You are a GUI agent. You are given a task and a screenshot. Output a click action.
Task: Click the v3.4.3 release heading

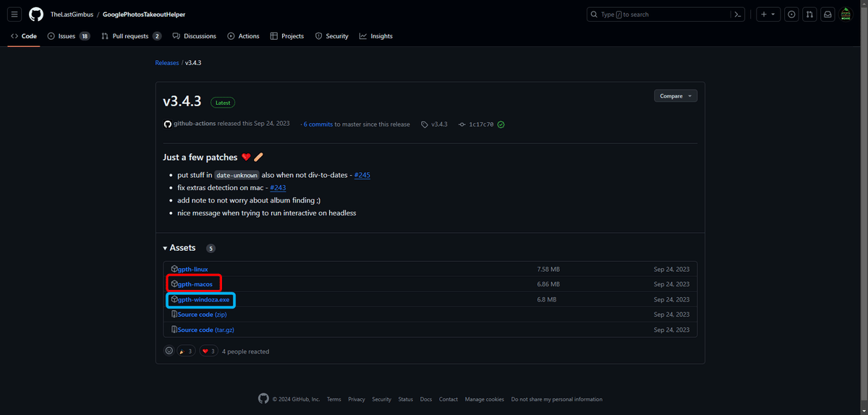pos(182,102)
